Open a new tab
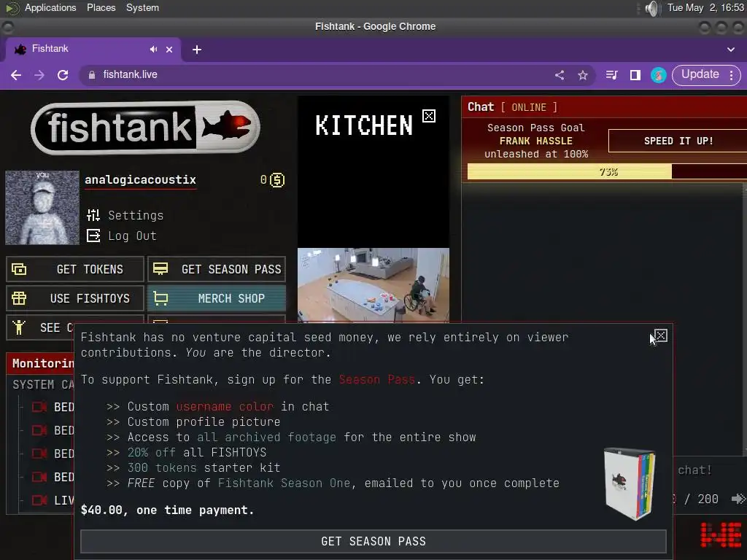747x560 pixels. tap(197, 50)
